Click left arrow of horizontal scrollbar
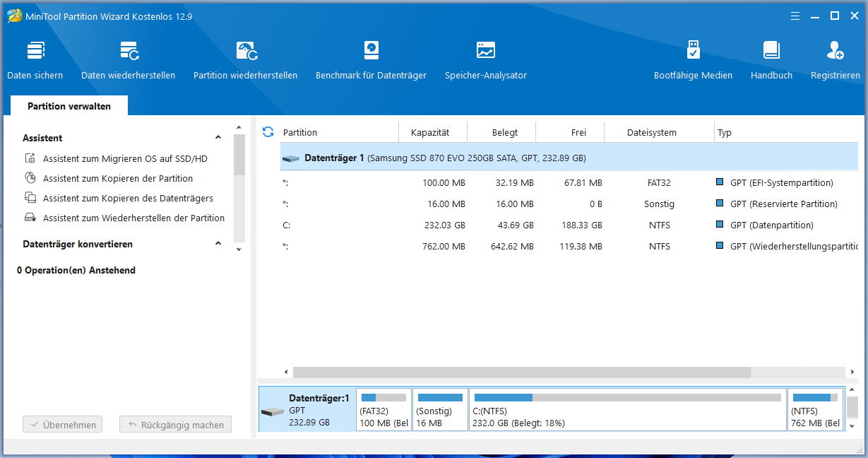The image size is (868, 458). click(286, 372)
